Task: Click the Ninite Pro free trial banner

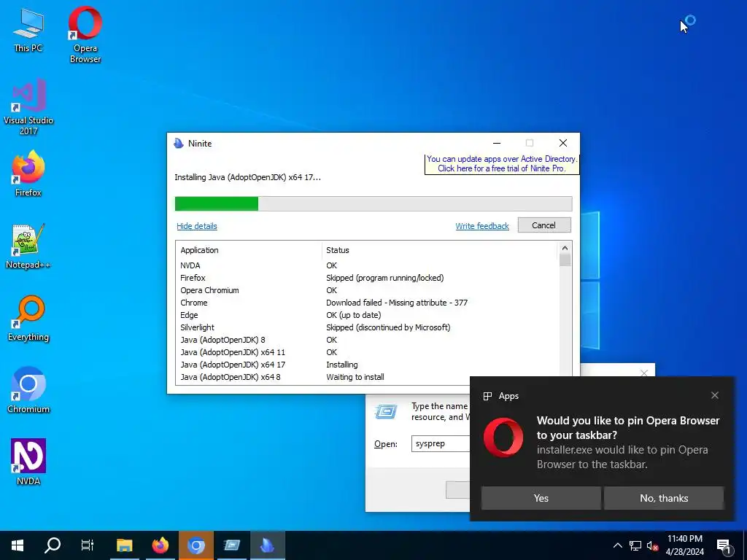Action: [x=502, y=164]
